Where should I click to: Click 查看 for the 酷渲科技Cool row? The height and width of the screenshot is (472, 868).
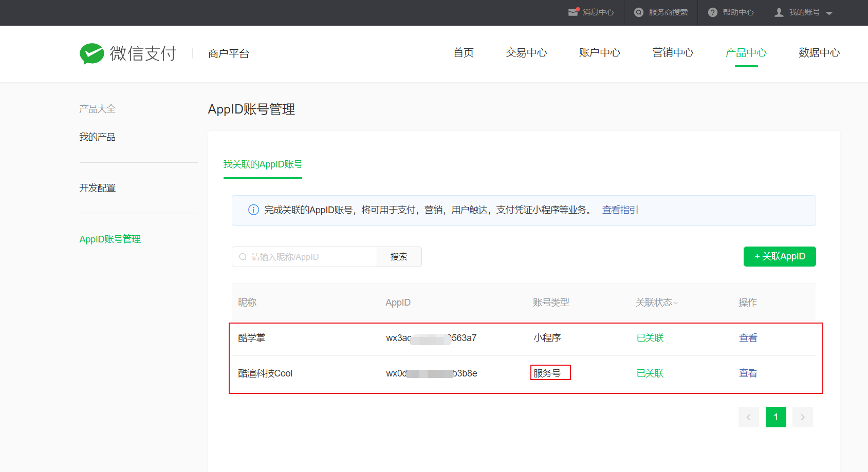point(748,373)
